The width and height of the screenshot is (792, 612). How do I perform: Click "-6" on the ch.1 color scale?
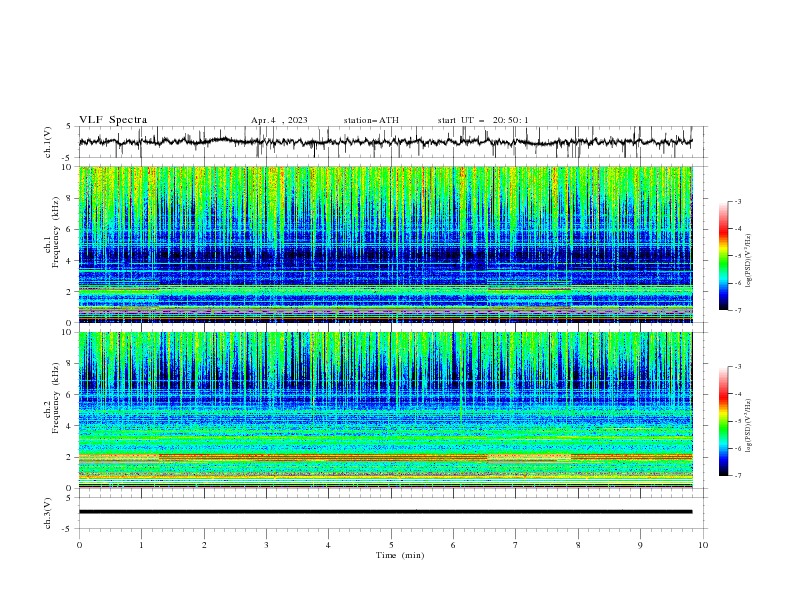coord(738,283)
